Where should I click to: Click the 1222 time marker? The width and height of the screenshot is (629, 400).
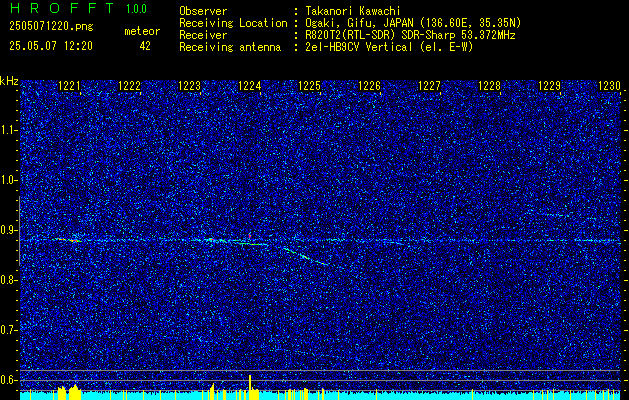click(x=129, y=86)
